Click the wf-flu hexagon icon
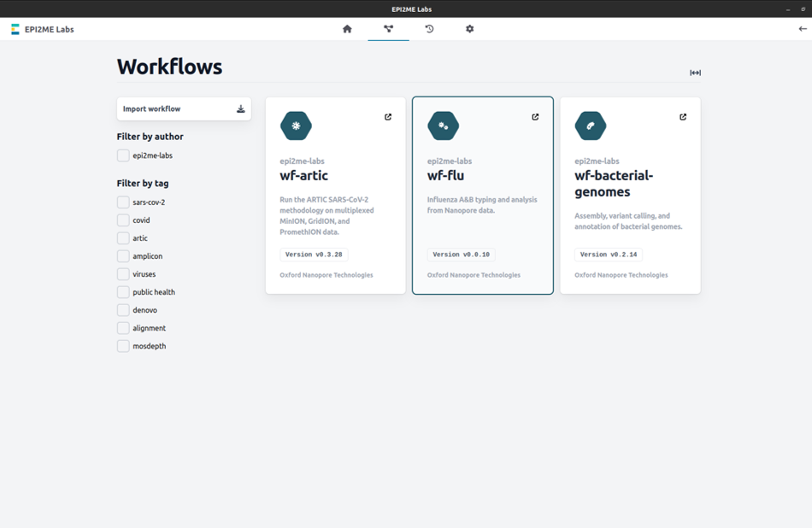812x528 pixels. pyautogui.click(x=444, y=126)
